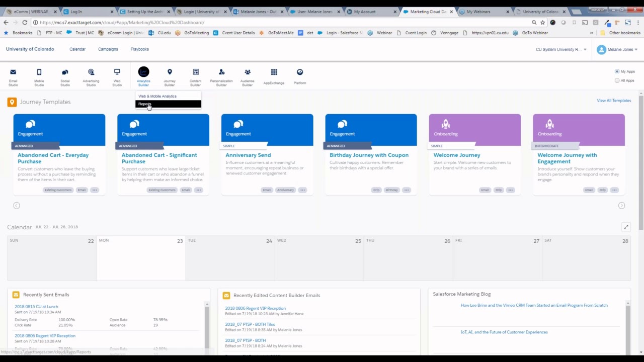Show next journey templates with right arrow

coord(621,205)
